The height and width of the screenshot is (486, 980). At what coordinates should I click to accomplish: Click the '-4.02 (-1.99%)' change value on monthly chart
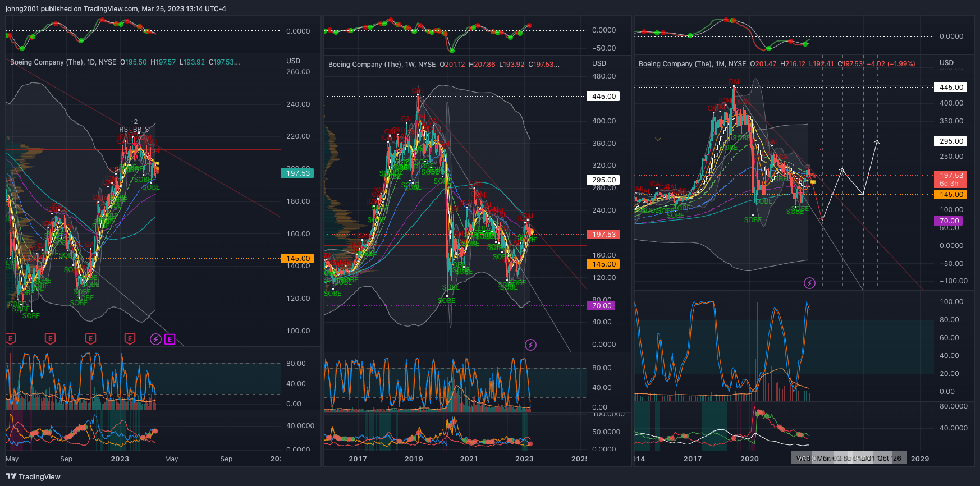891,64
